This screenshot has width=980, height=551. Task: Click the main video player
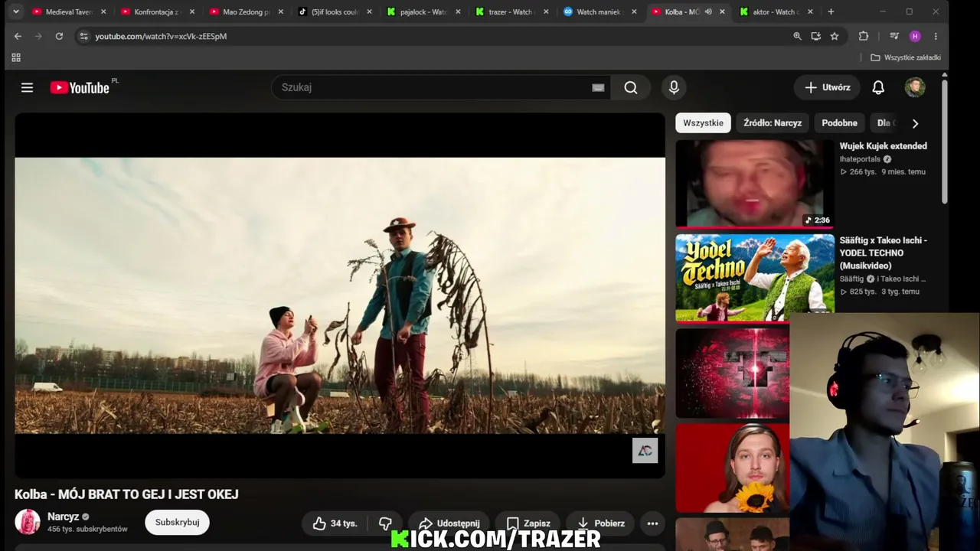[x=340, y=295]
